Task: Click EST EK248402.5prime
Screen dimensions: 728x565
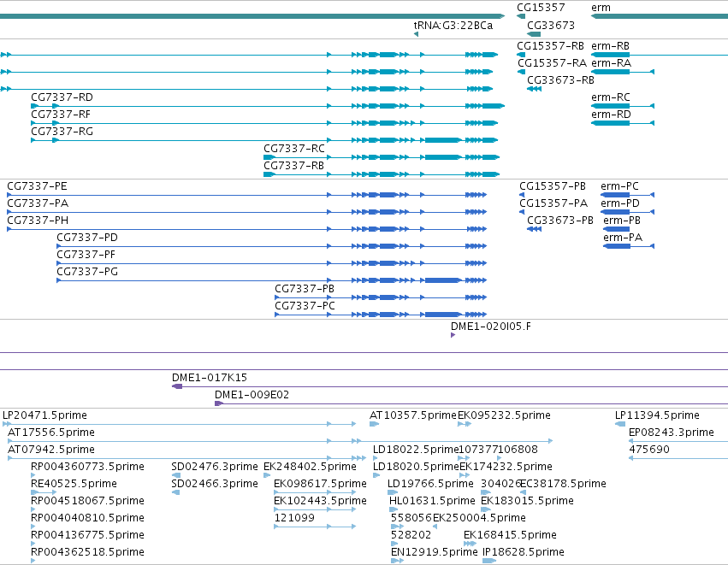Action: pyautogui.click(x=310, y=467)
